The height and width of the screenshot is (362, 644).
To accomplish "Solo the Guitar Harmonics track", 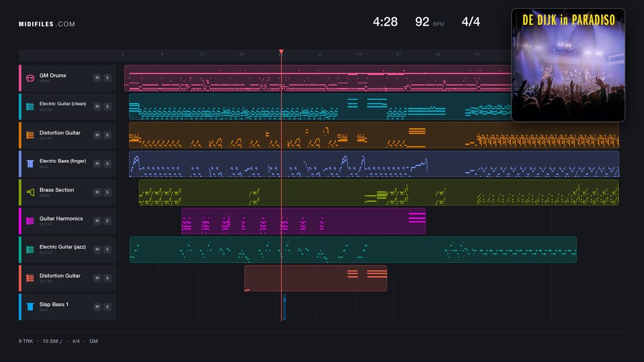I will pyautogui.click(x=107, y=221).
